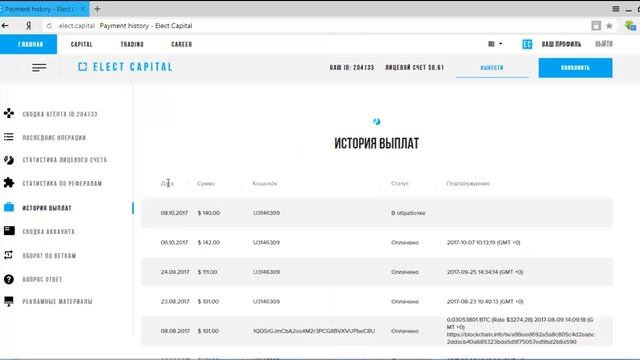Open browser hamburger menu at top right
The width and height of the screenshot is (640, 360).
(x=616, y=9)
